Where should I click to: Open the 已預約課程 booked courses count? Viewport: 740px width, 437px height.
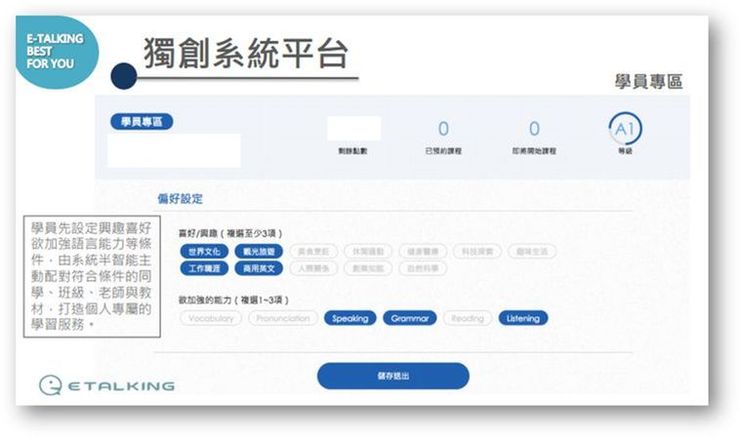[443, 130]
